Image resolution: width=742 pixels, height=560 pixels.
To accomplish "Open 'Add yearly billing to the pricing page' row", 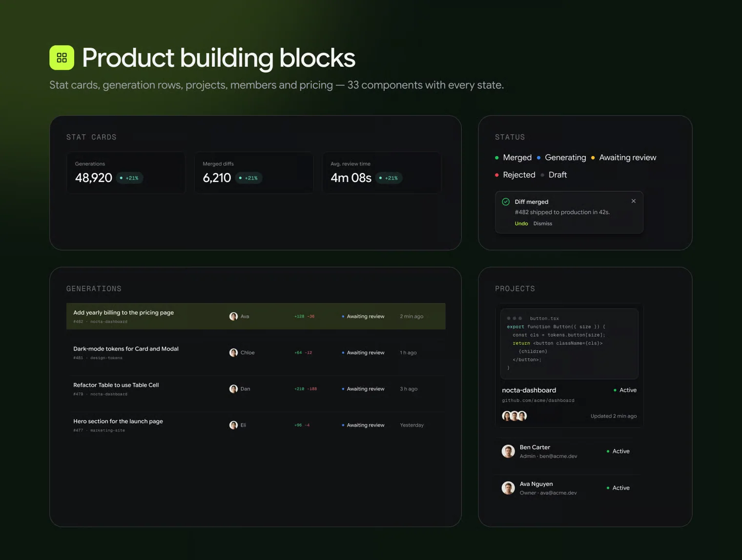I will pyautogui.click(x=256, y=316).
